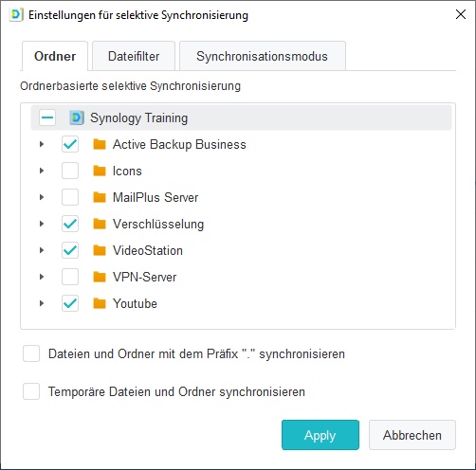This screenshot has height=470, width=476.
Task: Select the Youtube folder name
Action: [135, 304]
